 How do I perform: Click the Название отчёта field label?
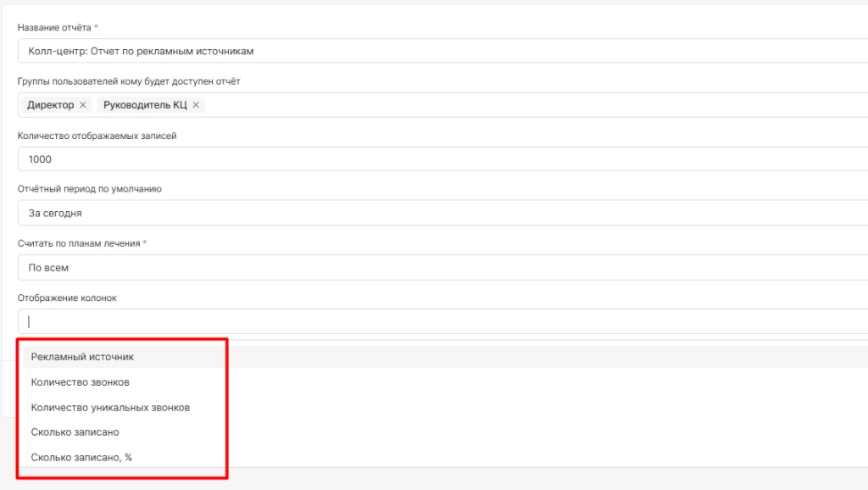[54, 28]
